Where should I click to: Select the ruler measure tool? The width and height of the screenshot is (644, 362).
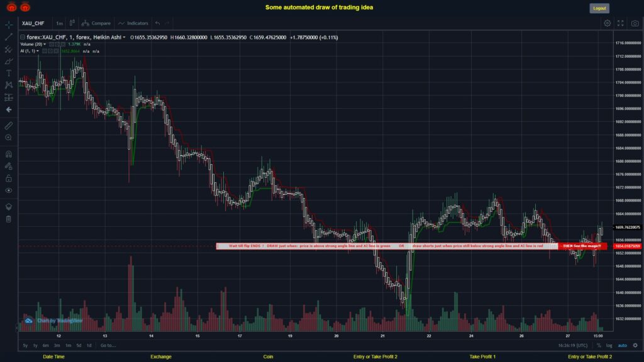(9, 126)
